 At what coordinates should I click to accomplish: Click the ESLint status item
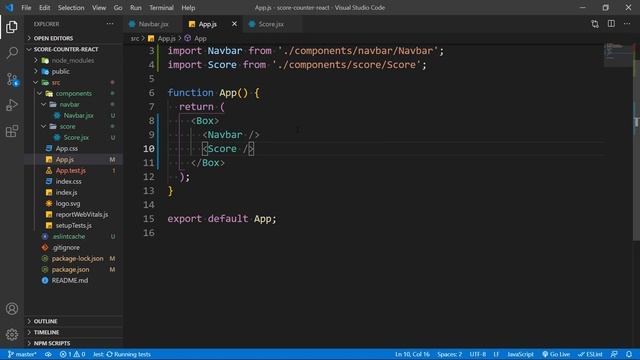tap(590, 354)
